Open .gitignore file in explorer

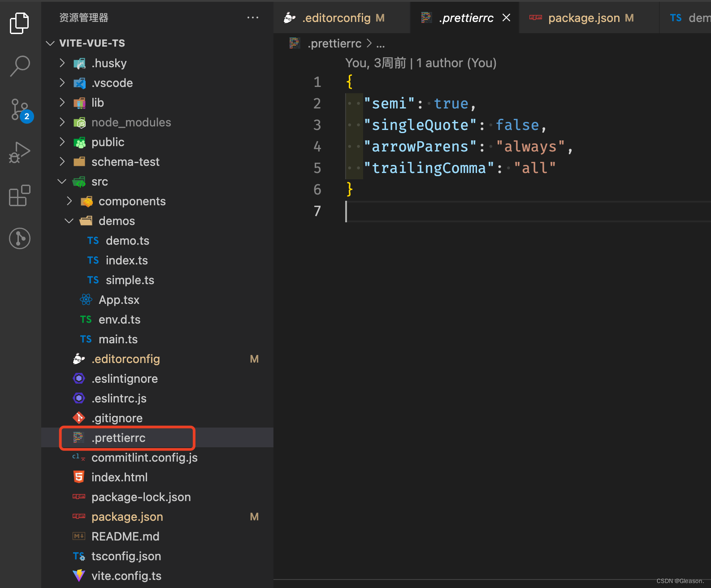(157, 418)
